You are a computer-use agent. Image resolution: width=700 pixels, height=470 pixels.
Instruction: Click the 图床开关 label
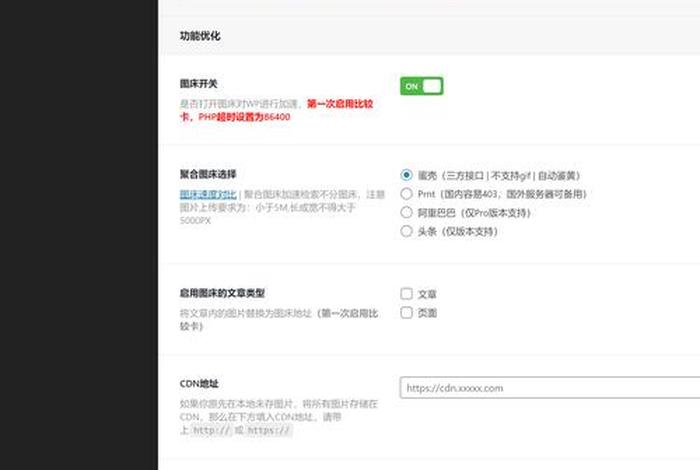[199, 83]
